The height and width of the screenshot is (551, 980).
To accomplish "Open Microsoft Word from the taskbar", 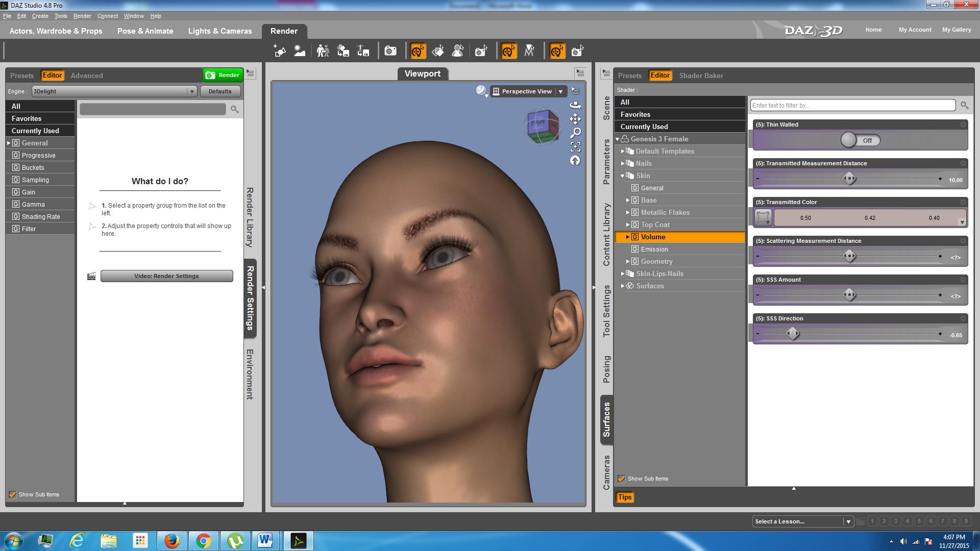I will coord(265,541).
